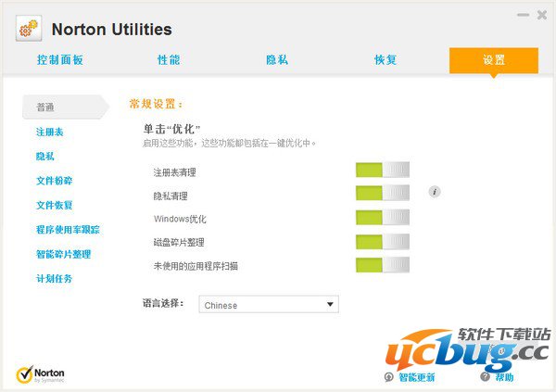
Task: Go to the 恢复 tab
Action: coord(385,60)
